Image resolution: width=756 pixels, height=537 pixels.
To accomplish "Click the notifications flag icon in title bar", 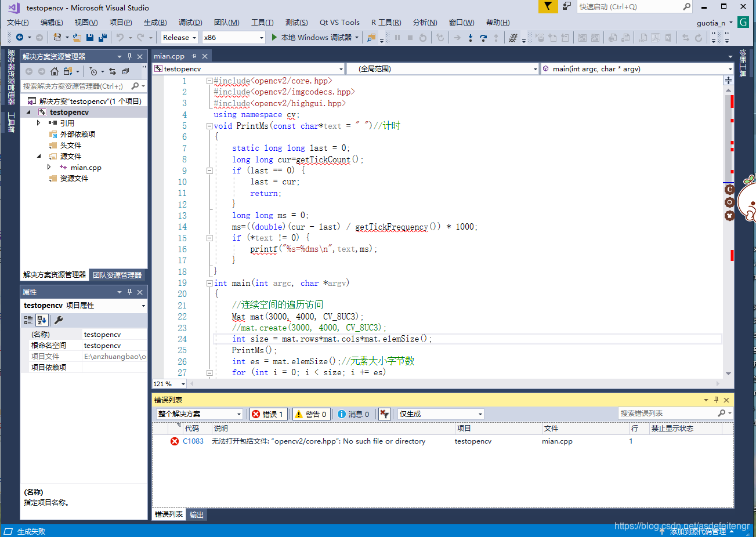I will click(x=548, y=6).
